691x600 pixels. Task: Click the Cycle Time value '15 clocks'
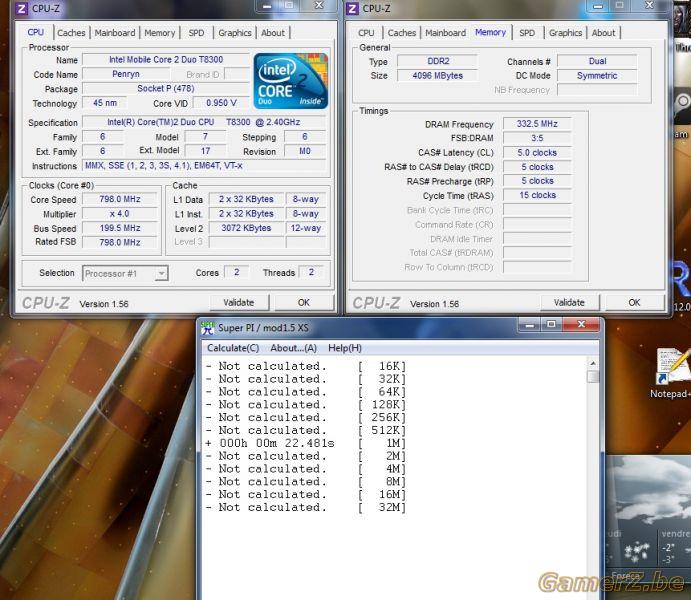(x=537, y=195)
